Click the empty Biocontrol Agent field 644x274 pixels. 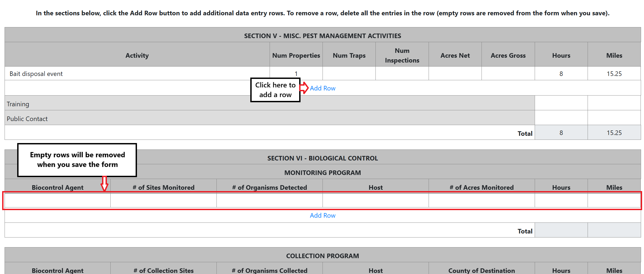tap(57, 200)
